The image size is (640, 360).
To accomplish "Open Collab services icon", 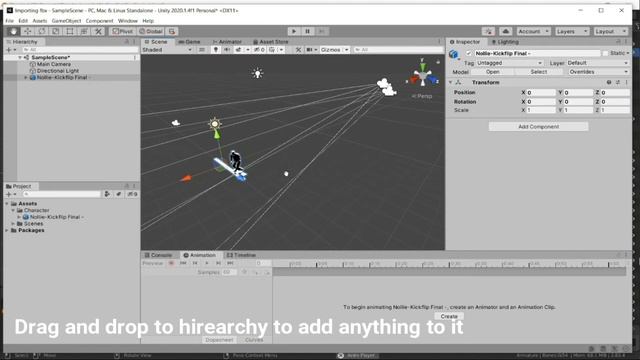I will click(x=488, y=31).
